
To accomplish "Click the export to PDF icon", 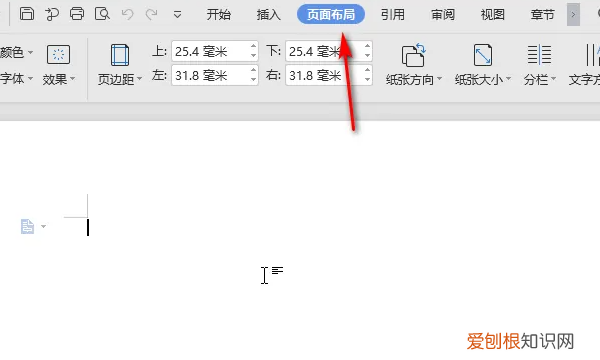I will pyautogui.click(x=52, y=14).
